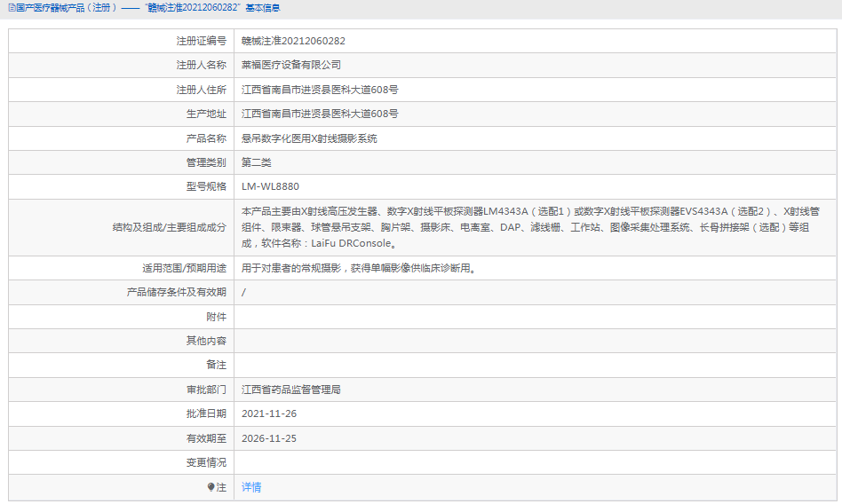The image size is (842, 504).
Task: Click the 型号规格 label
Action: pos(206,187)
